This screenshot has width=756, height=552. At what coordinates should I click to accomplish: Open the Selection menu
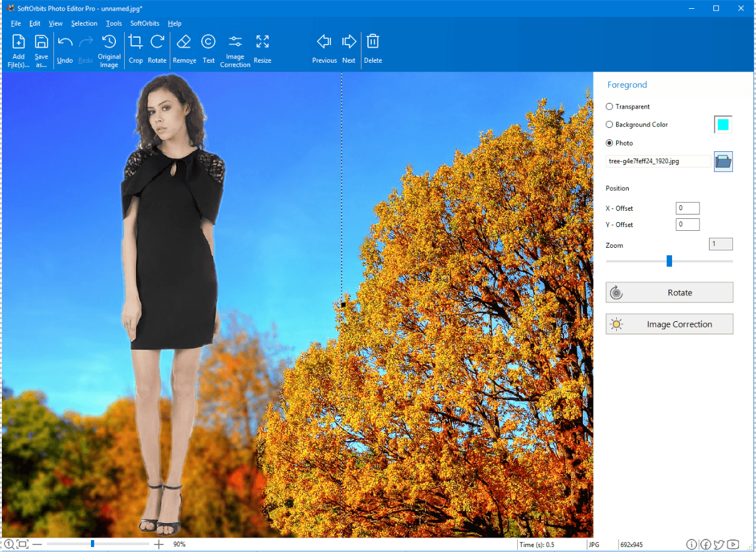pyautogui.click(x=84, y=23)
